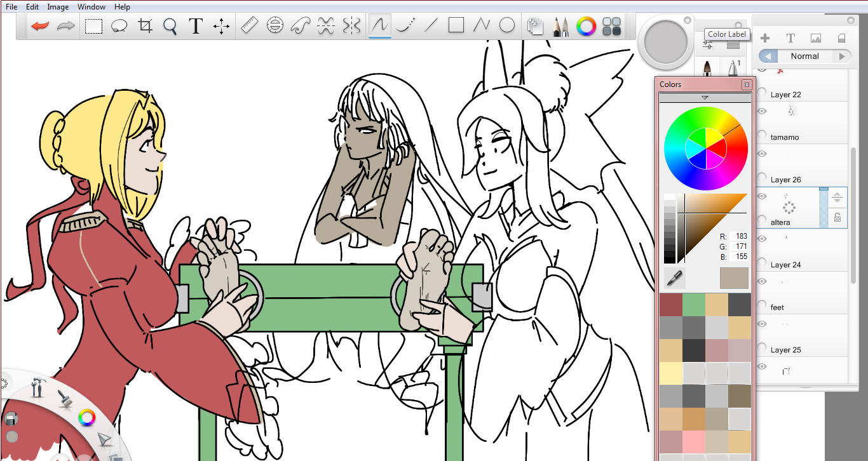
Task: Hide the feet layer
Action: click(x=762, y=281)
